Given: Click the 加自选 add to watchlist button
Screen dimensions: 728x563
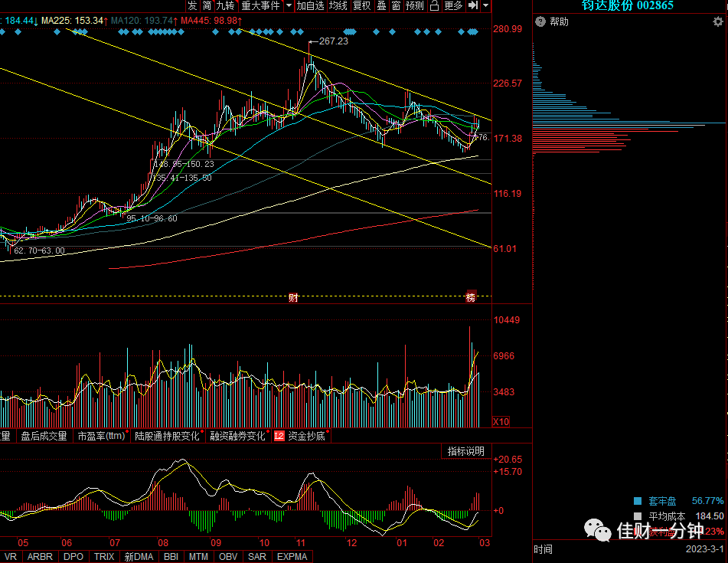Looking at the screenshot, I should click(x=310, y=5).
